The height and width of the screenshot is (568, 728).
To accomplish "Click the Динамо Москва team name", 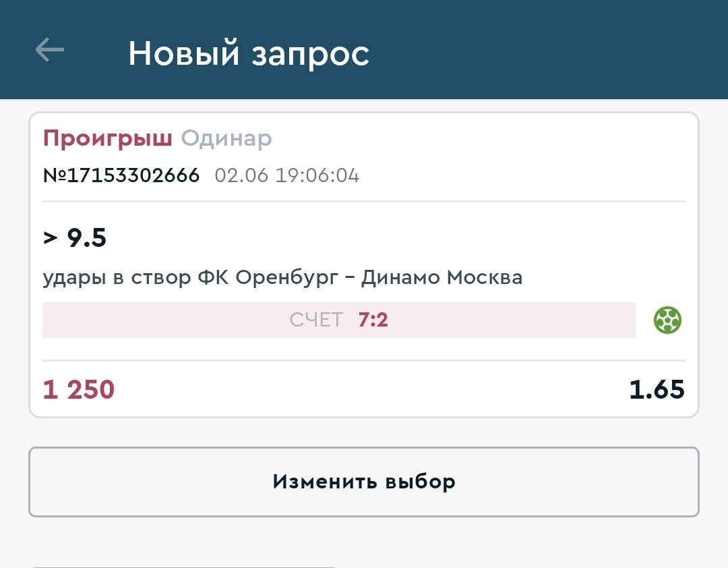I will (x=442, y=277).
